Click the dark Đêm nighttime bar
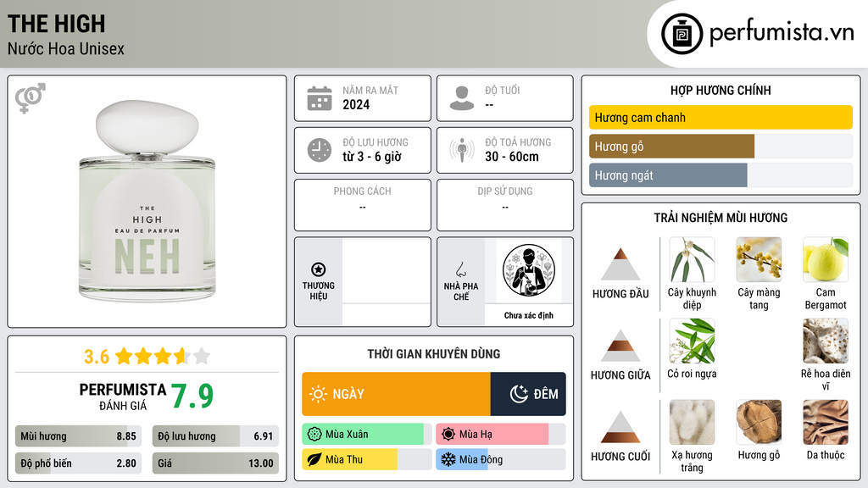This screenshot has height=488, width=868. (528, 394)
